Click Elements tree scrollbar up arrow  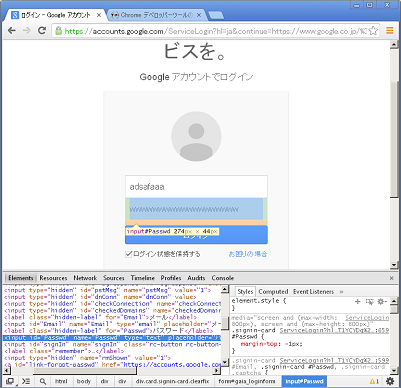pyautogui.click(x=225, y=289)
